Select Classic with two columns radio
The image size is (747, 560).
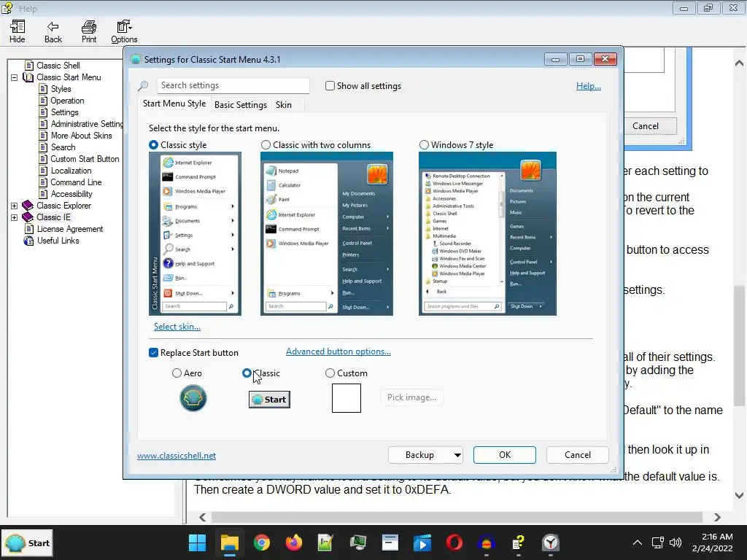(266, 145)
